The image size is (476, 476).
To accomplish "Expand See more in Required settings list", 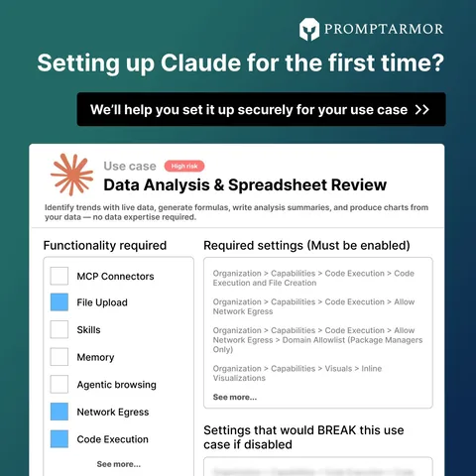I will 235,397.
